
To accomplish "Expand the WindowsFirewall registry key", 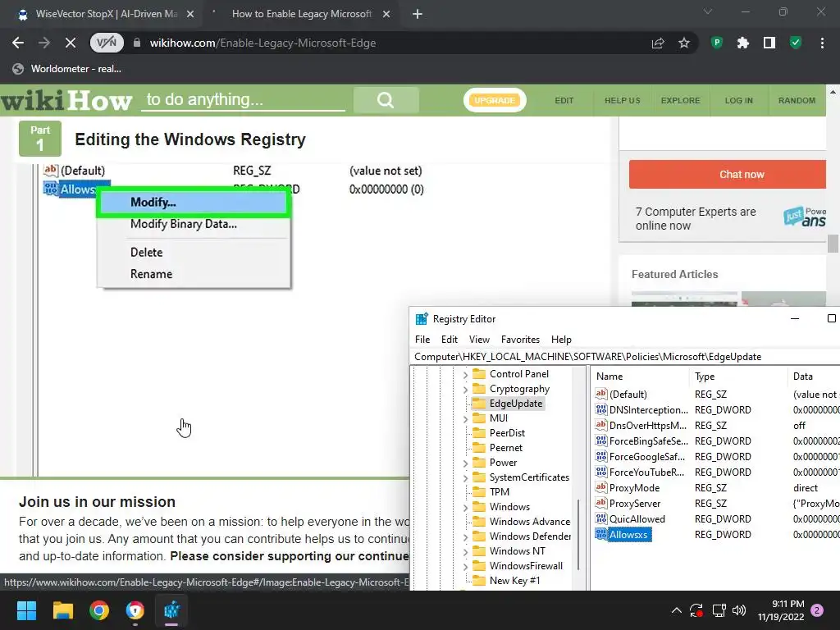I will coord(465,566).
